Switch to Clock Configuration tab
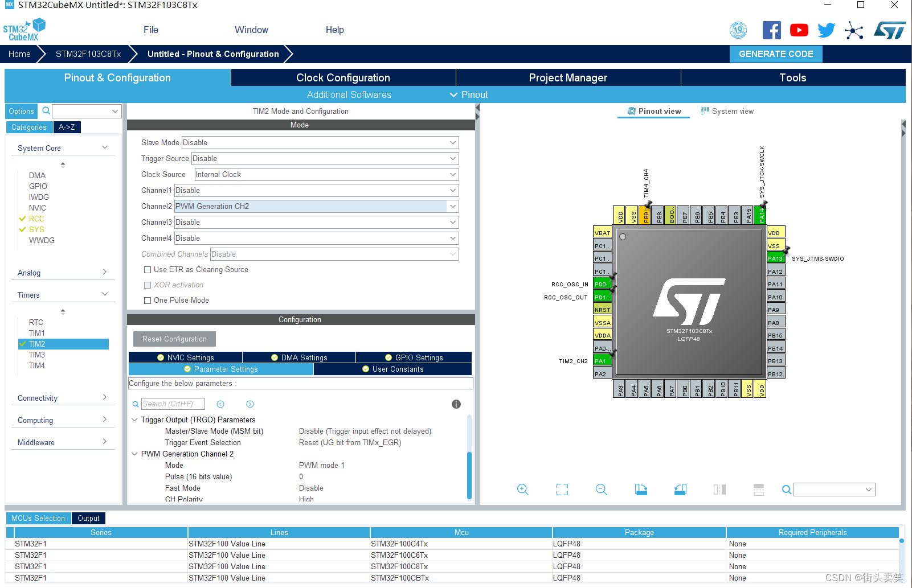 pos(343,77)
